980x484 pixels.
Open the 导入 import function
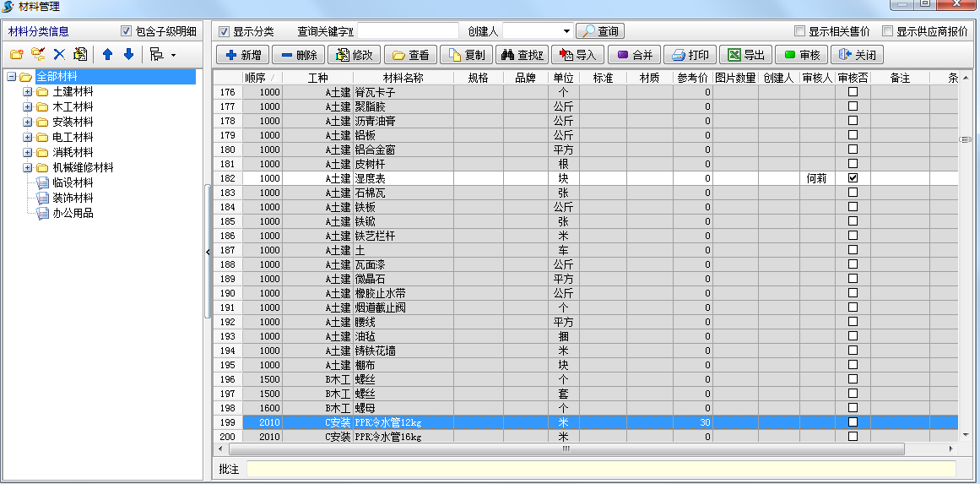click(577, 55)
